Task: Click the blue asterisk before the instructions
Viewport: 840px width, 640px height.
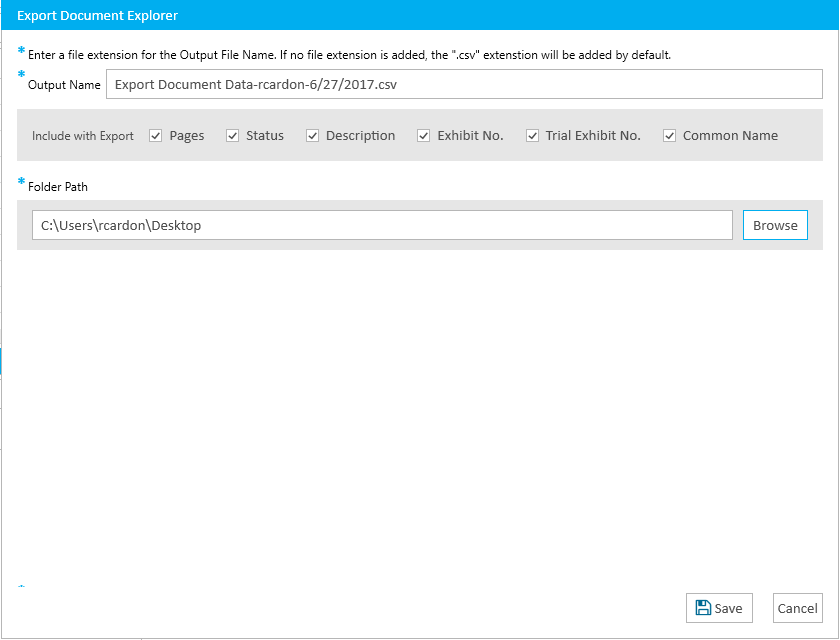Action: (22, 51)
